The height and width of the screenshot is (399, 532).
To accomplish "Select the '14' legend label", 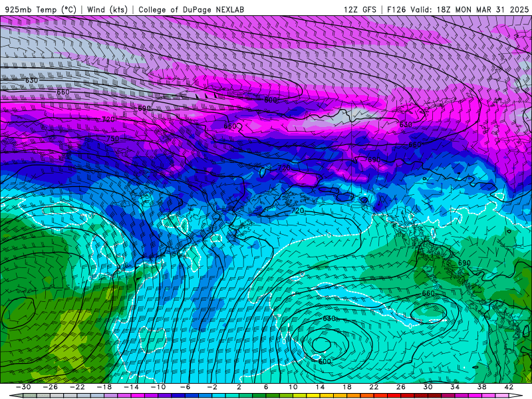I will [x=320, y=387].
